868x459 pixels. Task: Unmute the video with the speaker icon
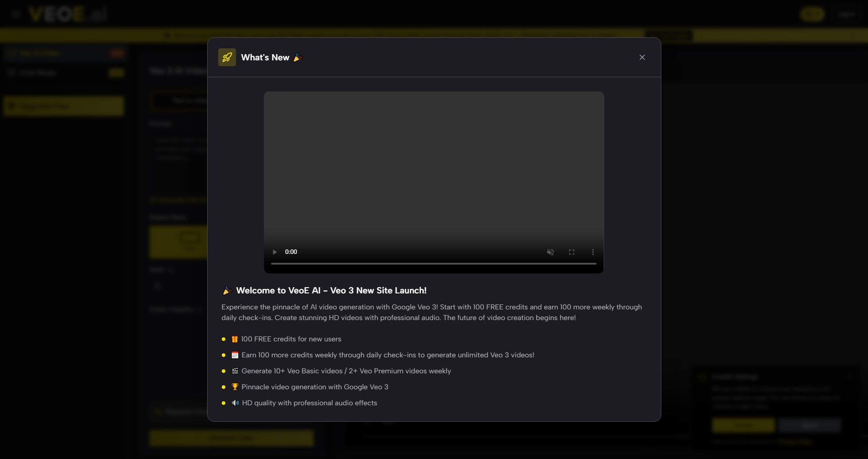(x=550, y=252)
